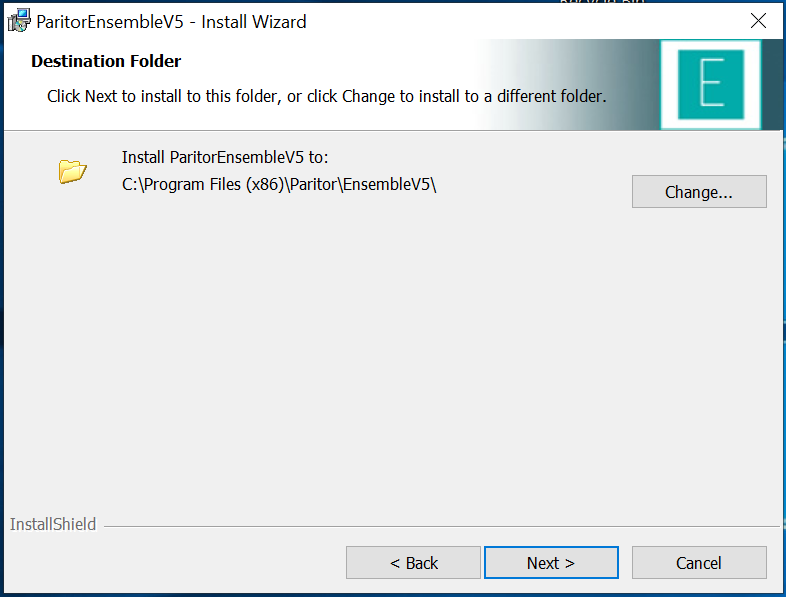Click the installer icon in the title bar
786x597 pixels.
[20, 21]
